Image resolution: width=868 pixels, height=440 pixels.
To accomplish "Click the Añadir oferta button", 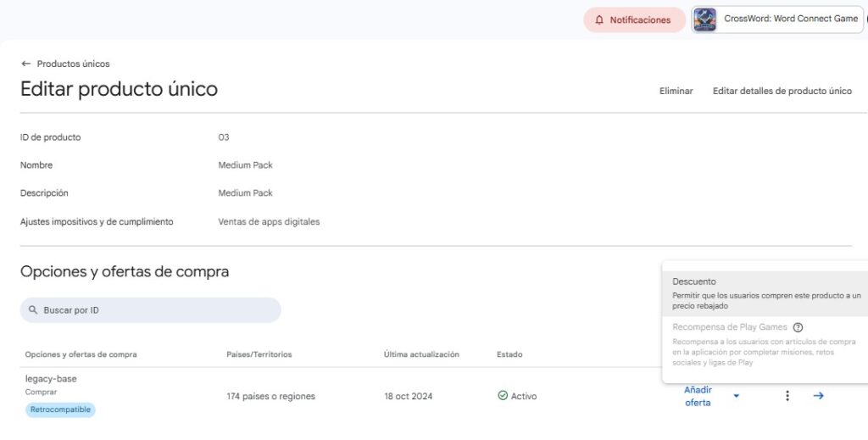I will tap(698, 396).
